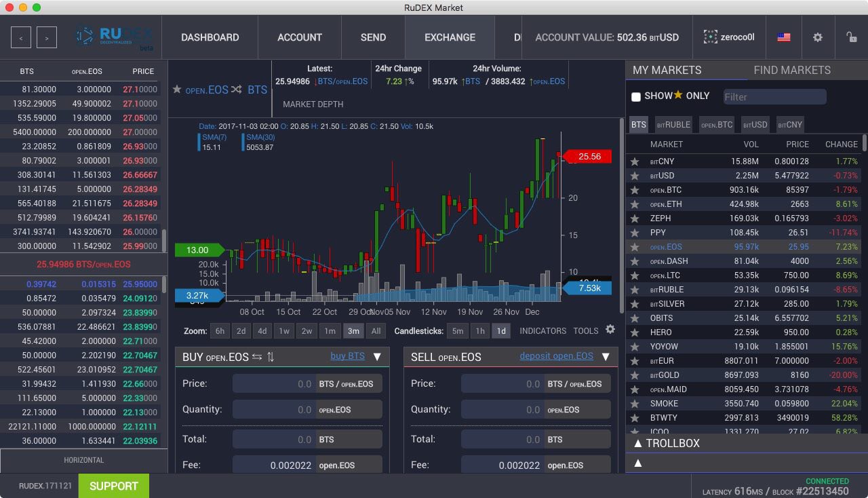Flip the open.EOS/BTS market pair
The width and height of the screenshot is (868, 498).
[x=236, y=90]
